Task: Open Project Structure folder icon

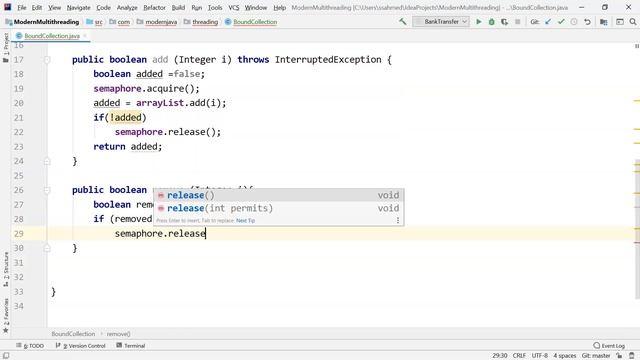Action: coord(604,22)
